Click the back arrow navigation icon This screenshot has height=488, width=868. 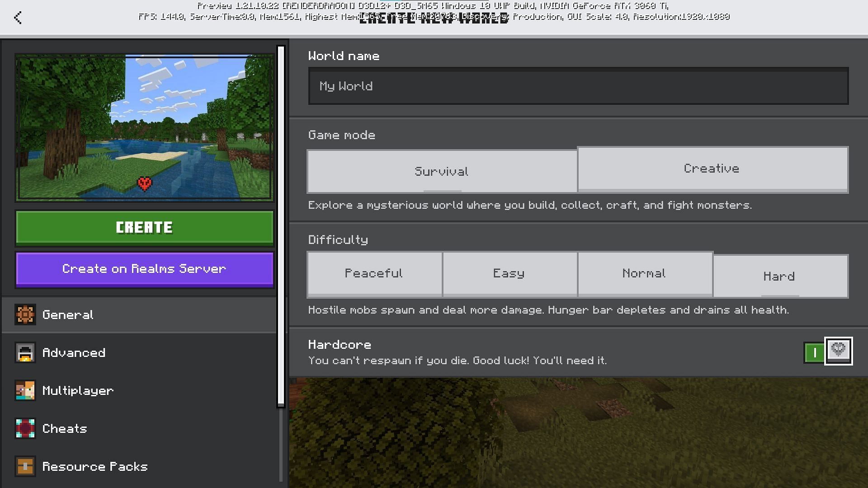tap(17, 17)
